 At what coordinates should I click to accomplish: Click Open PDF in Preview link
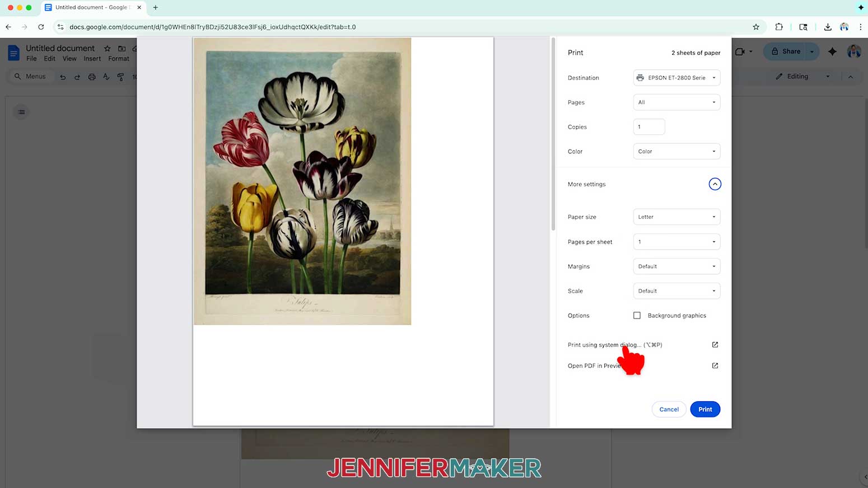click(596, 365)
